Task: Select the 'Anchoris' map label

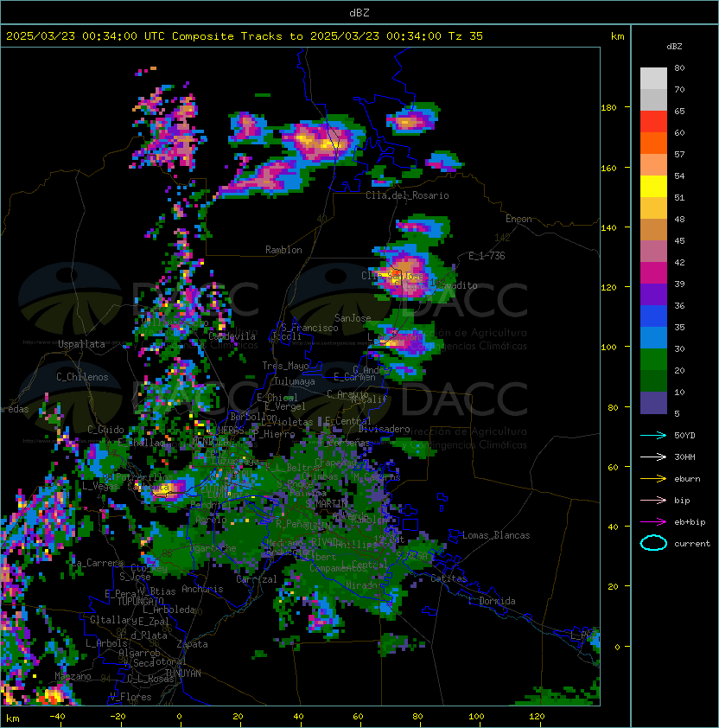Action: [x=202, y=589]
